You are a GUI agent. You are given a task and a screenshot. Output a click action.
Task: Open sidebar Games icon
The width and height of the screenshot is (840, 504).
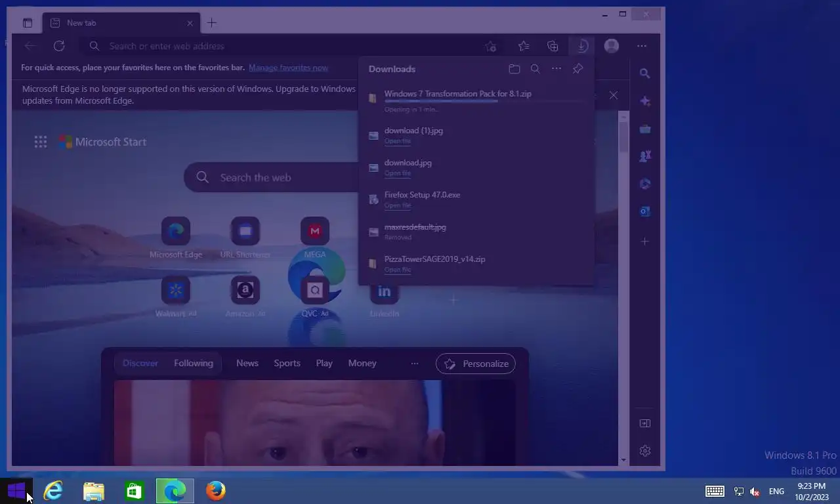click(x=645, y=156)
